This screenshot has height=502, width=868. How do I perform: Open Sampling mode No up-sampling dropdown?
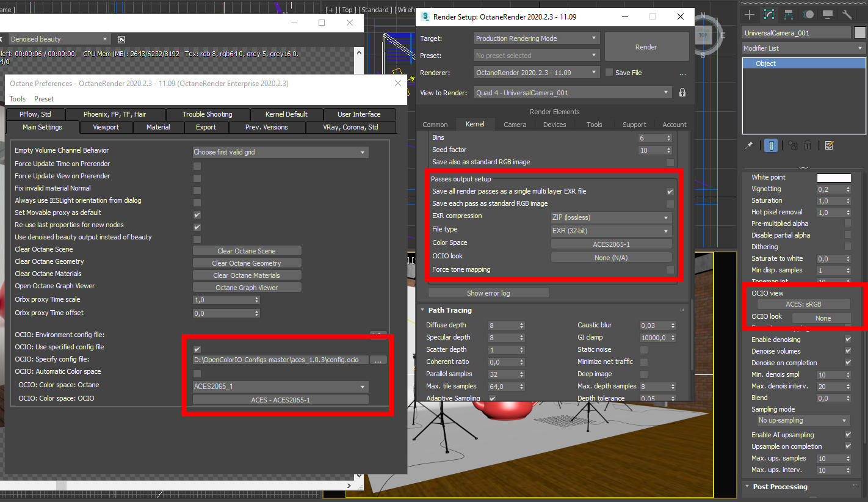pyautogui.click(x=803, y=421)
